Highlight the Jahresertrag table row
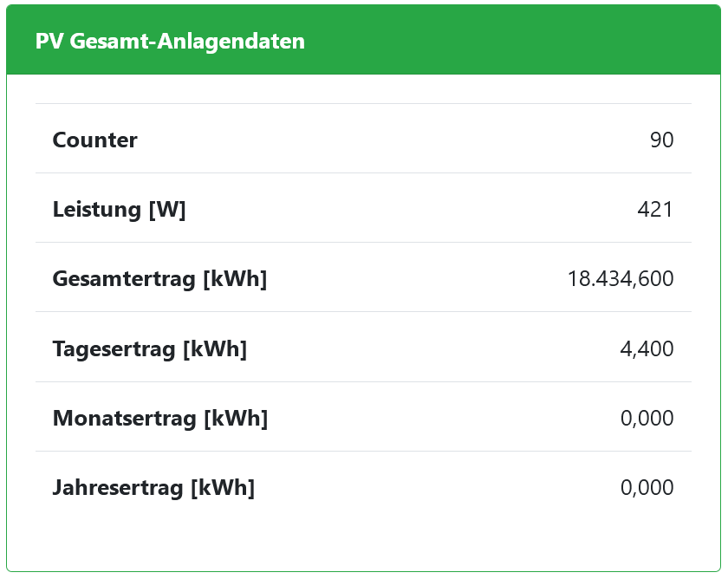728x579 pixels. point(364,487)
